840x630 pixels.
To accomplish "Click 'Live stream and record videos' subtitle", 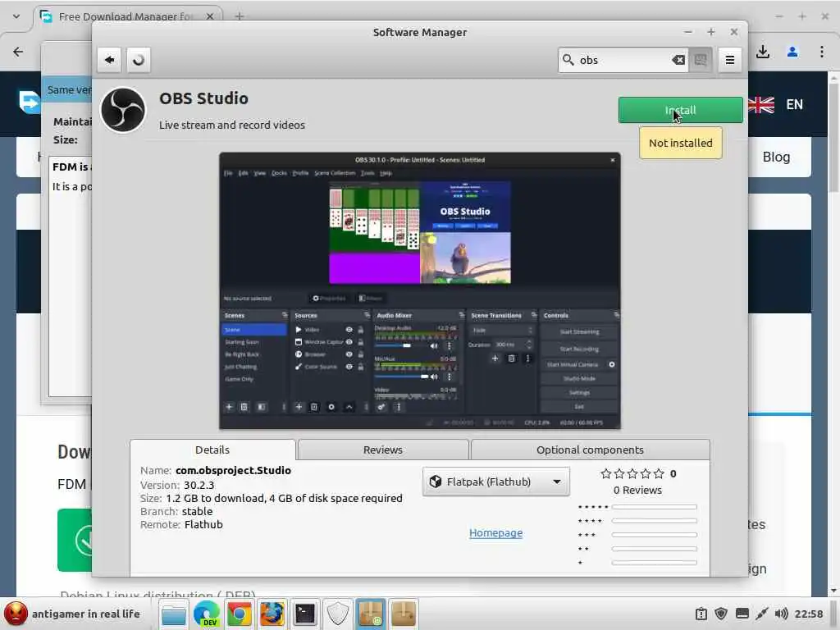I will 232,125.
